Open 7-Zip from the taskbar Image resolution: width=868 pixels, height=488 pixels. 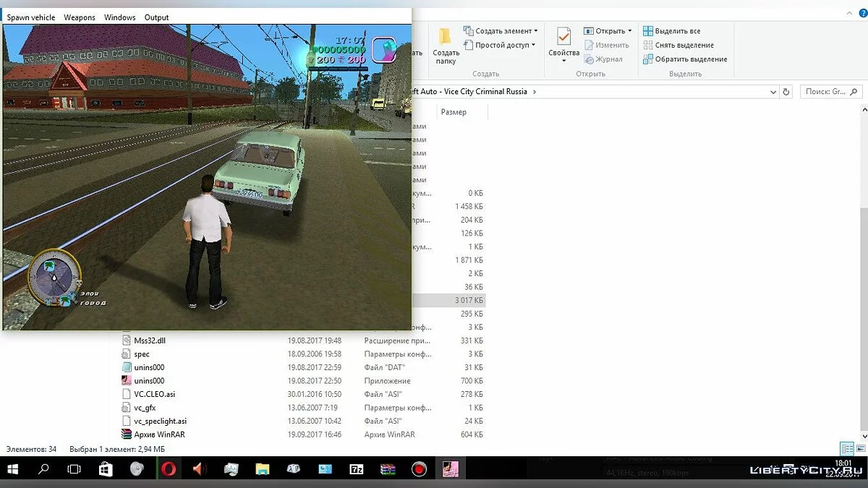click(x=357, y=469)
